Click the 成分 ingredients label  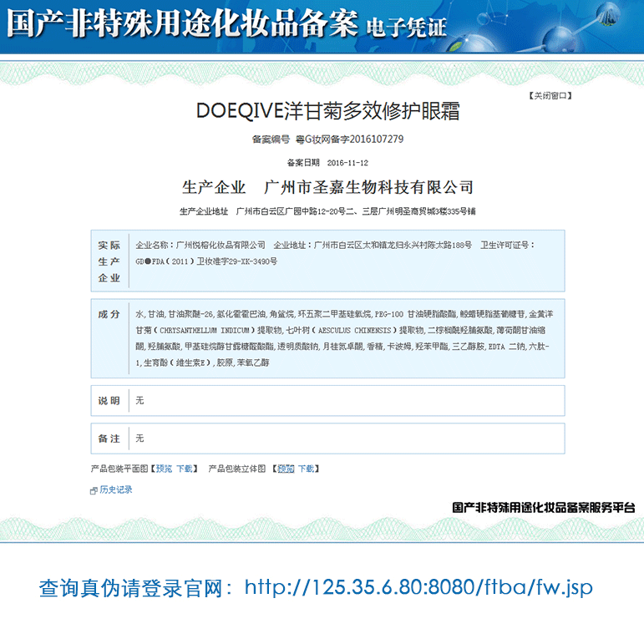(109, 315)
